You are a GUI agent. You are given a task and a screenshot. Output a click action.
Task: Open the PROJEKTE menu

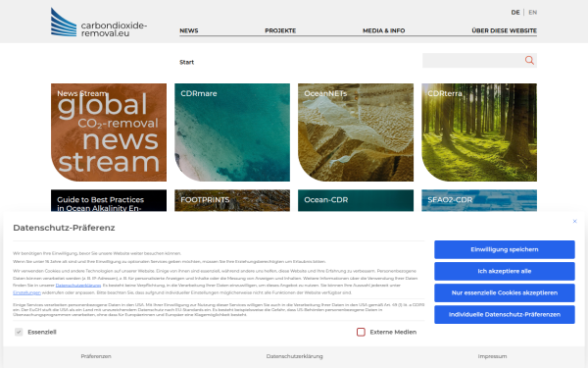point(280,30)
